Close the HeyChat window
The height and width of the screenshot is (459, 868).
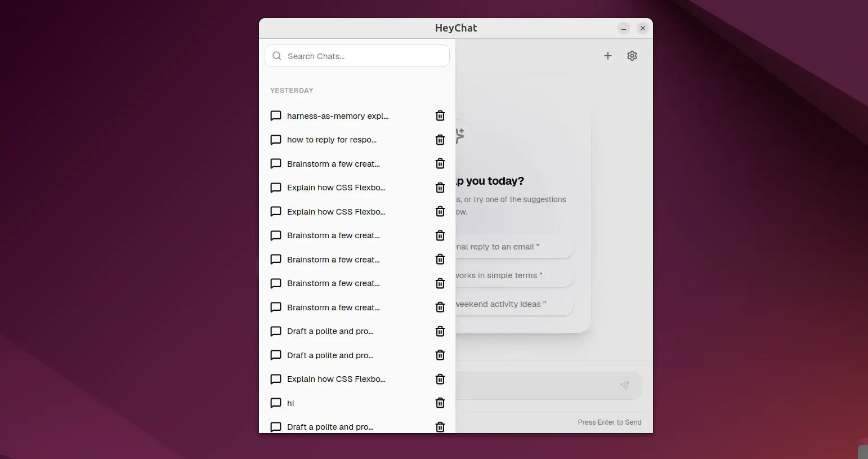click(x=642, y=28)
